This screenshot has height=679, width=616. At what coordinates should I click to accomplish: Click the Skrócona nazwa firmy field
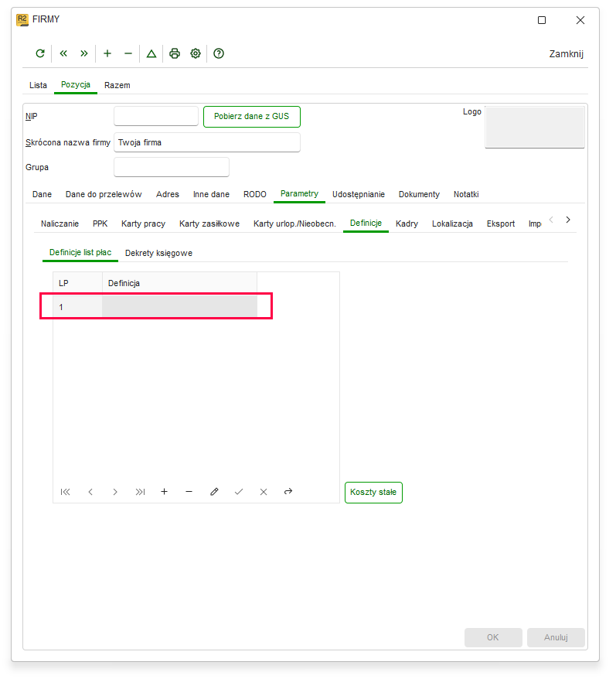(x=207, y=142)
